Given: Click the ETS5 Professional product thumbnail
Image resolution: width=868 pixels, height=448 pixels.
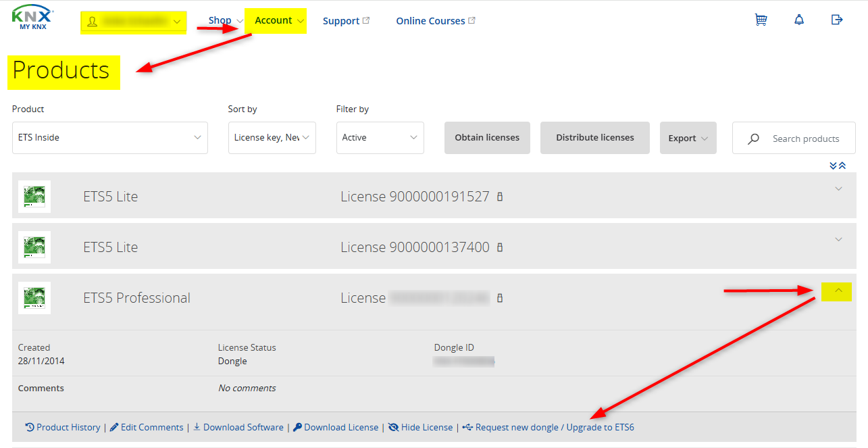Looking at the screenshot, I should 34,298.
